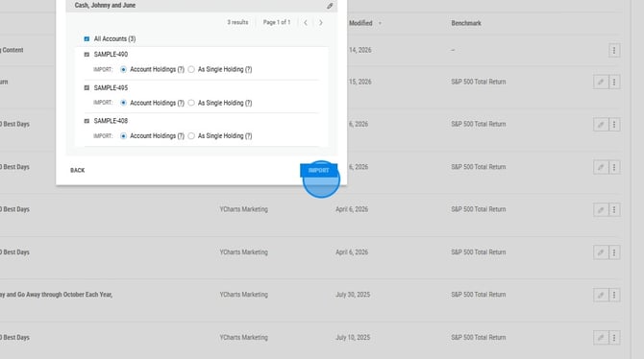
Task: Toggle the SAMPLE-408 account checkbox
Action: coord(87,121)
